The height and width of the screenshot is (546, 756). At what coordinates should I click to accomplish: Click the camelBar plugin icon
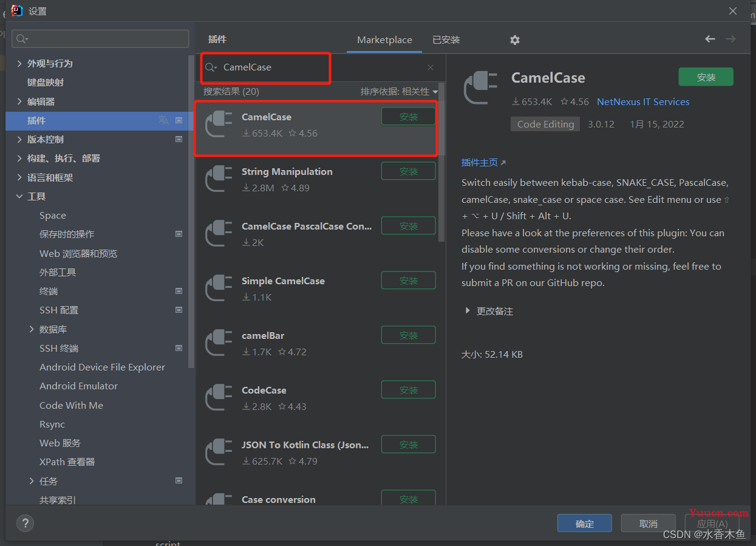[219, 343]
